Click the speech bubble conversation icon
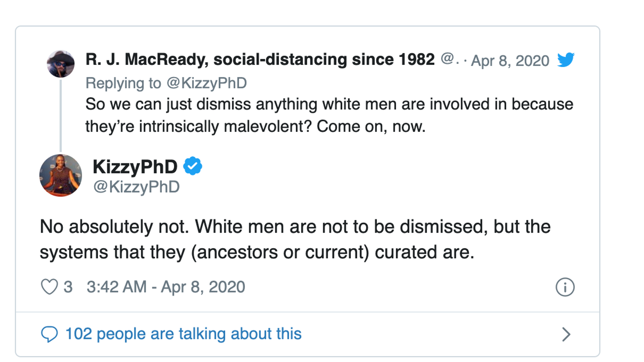The width and height of the screenshot is (644, 362). pos(49,334)
